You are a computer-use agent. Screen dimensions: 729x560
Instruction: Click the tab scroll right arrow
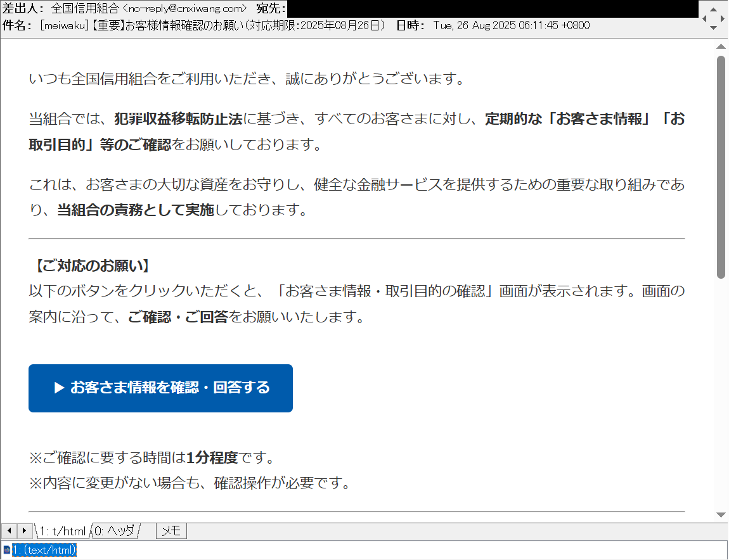pos(25,531)
